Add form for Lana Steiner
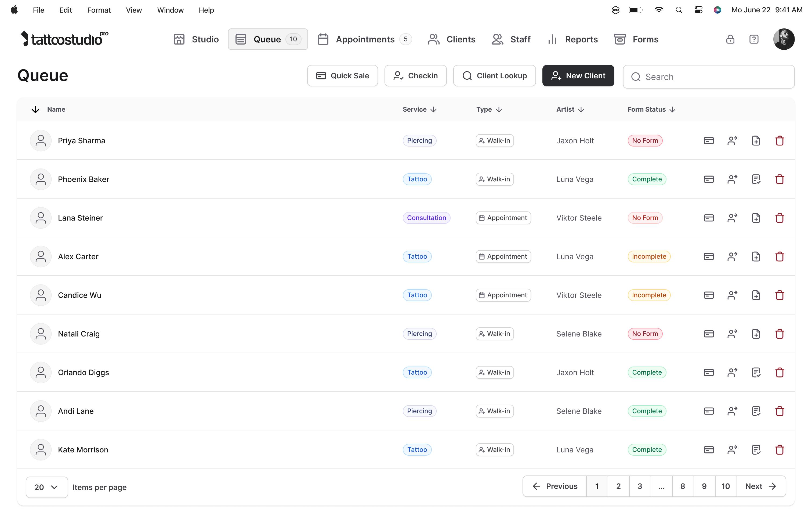This screenshot has height=527, width=812. tap(756, 218)
